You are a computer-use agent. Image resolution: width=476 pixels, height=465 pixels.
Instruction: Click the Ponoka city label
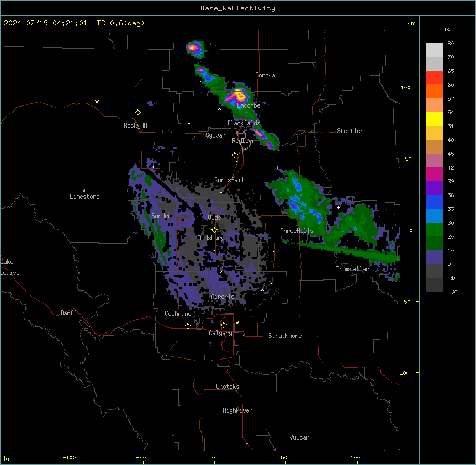point(265,75)
